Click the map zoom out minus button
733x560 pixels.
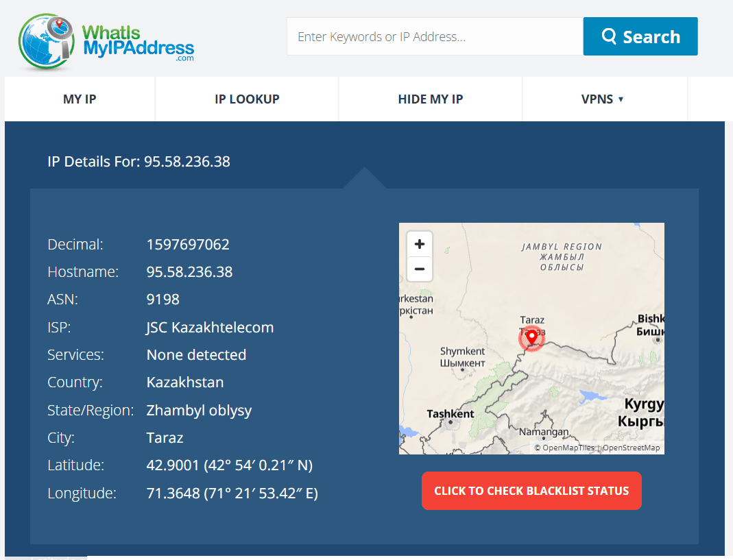click(x=420, y=269)
